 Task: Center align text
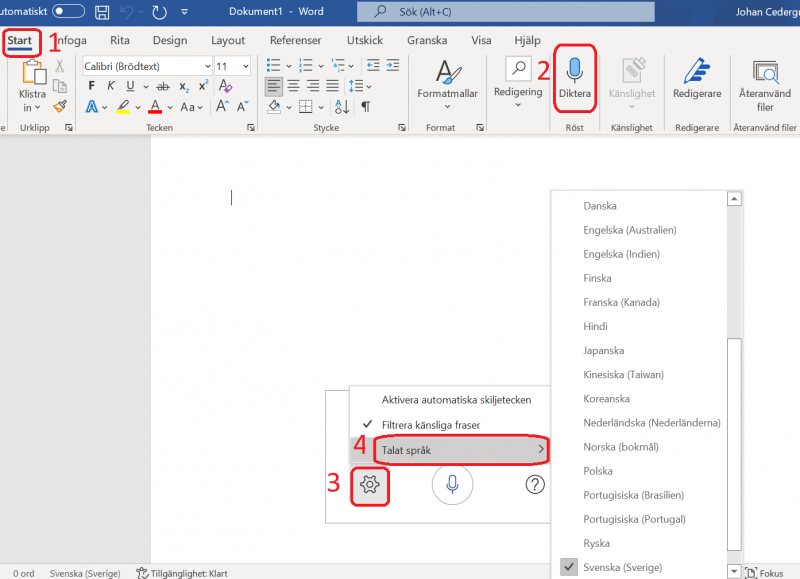tap(293, 86)
